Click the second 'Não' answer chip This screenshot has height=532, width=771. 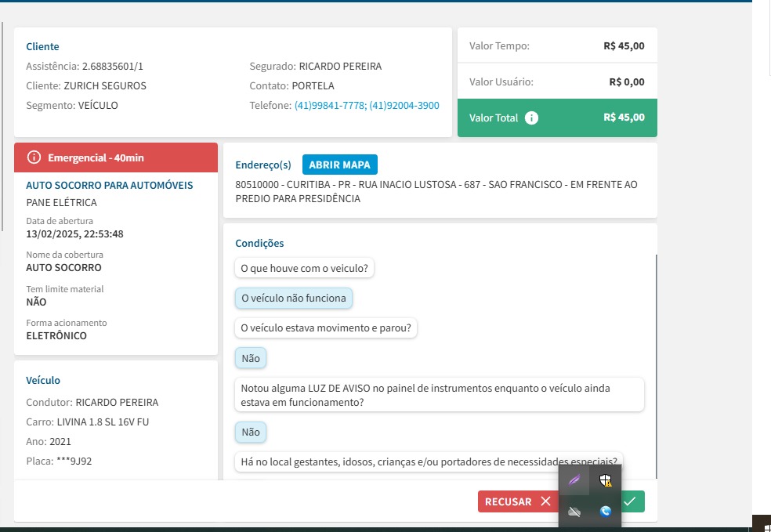[251, 432]
